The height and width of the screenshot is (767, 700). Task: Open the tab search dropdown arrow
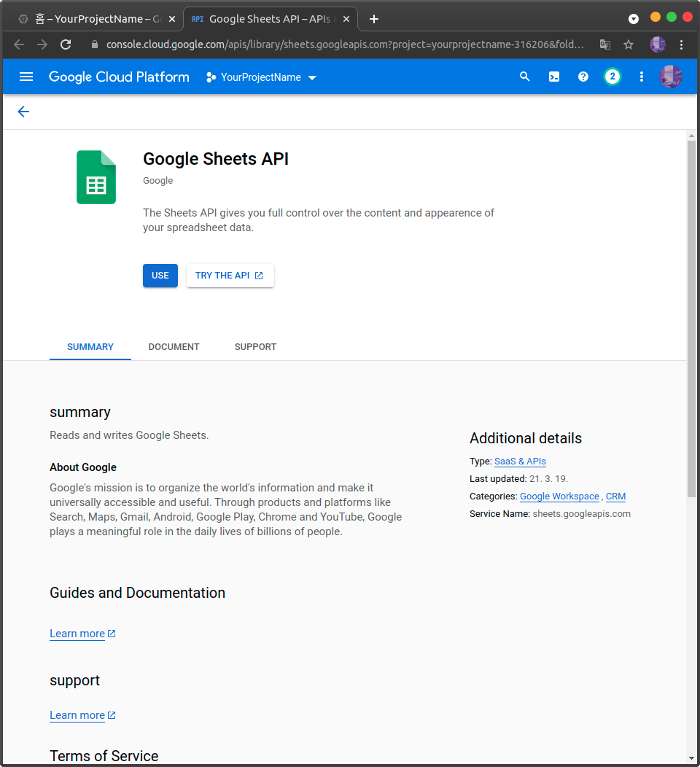tap(634, 19)
